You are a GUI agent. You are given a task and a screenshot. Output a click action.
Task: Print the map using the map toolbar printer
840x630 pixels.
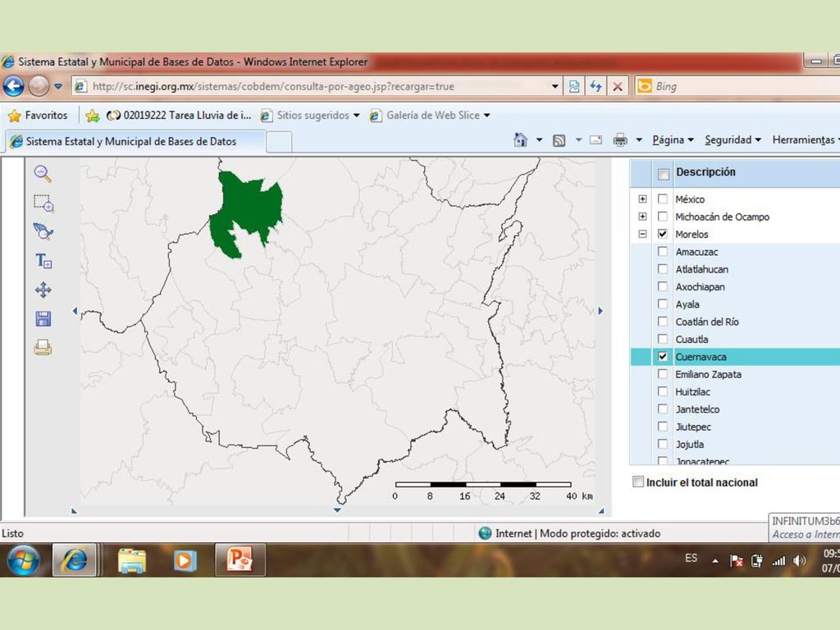point(43,348)
